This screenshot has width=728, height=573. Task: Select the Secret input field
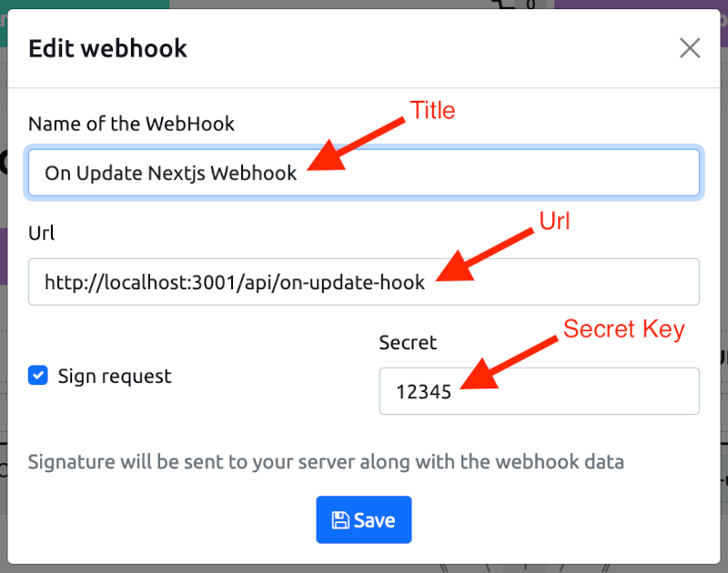(x=539, y=391)
